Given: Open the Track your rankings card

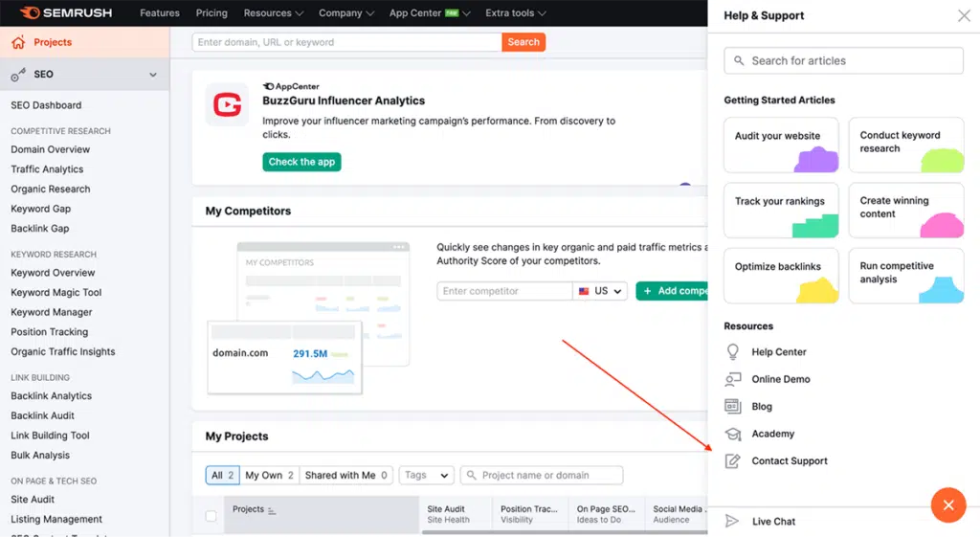Looking at the screenshot, I should (x=781, y=210).
